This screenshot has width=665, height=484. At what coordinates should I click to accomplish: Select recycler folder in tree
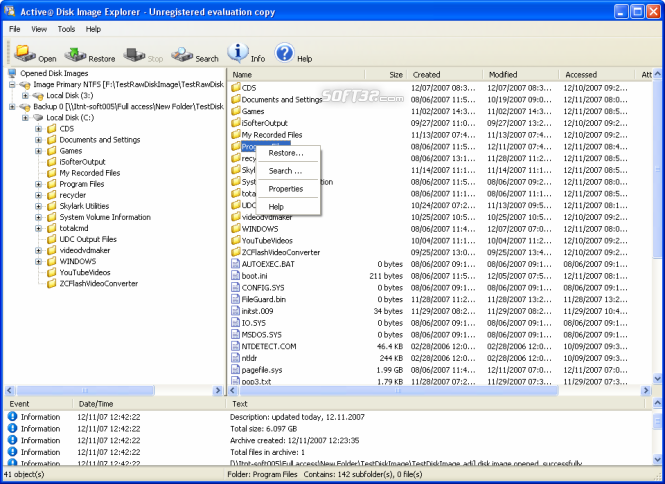click(73, 195)
